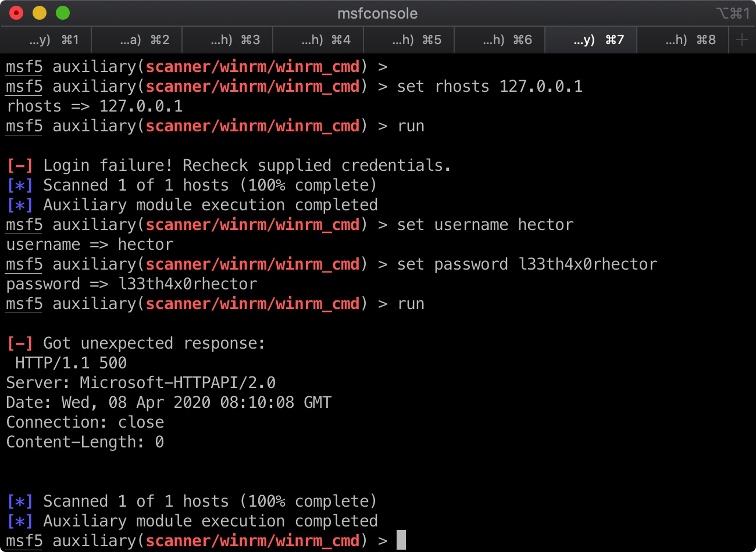Maximize the msfconsole window with green button
The height and width of the screenshot is (552, 756).
pyautogui.click(x=63, y=13)
